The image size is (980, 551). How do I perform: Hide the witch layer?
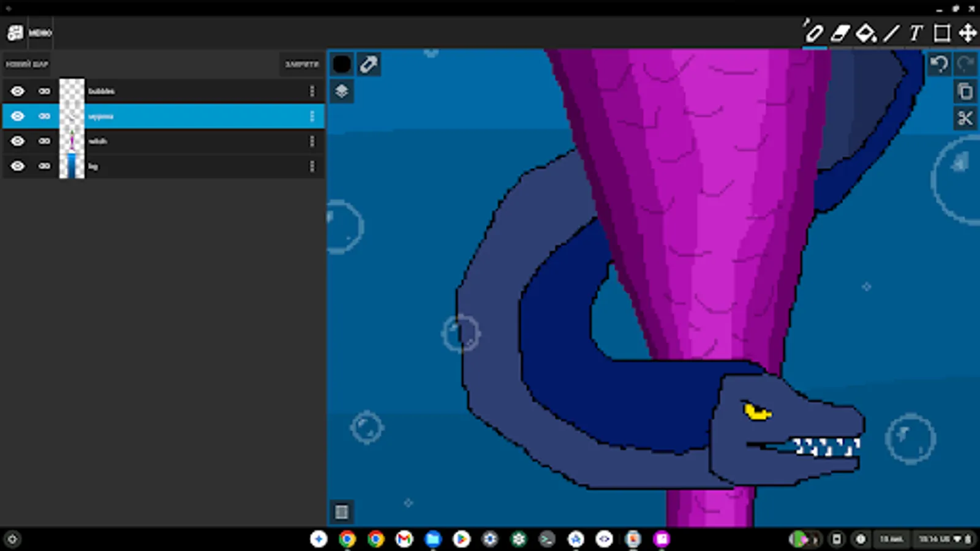pyautogui.click(x=18, y=141)
